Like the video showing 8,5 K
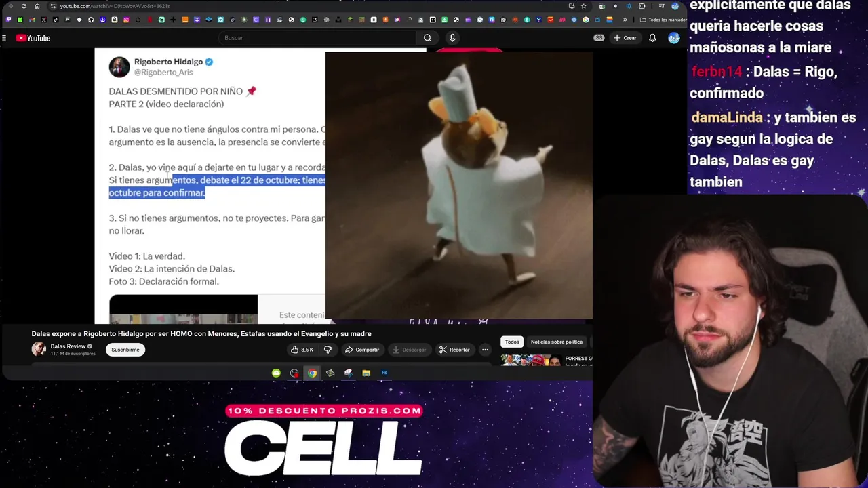 [x=303, y=350]
